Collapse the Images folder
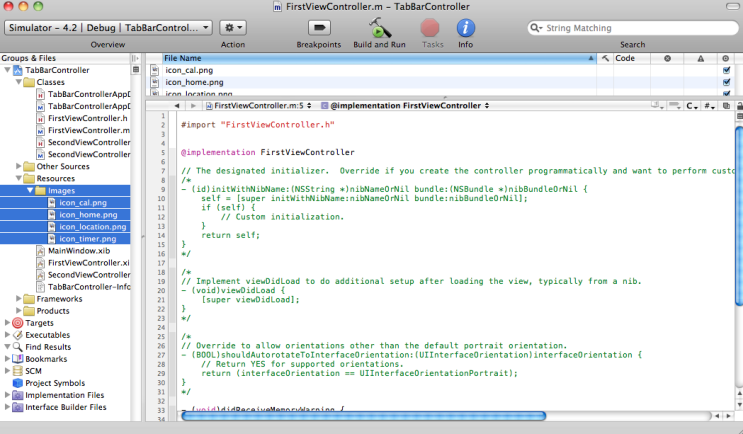Viewport: 743px width, 434px height. pyautogui.click(x=30, y=190)
